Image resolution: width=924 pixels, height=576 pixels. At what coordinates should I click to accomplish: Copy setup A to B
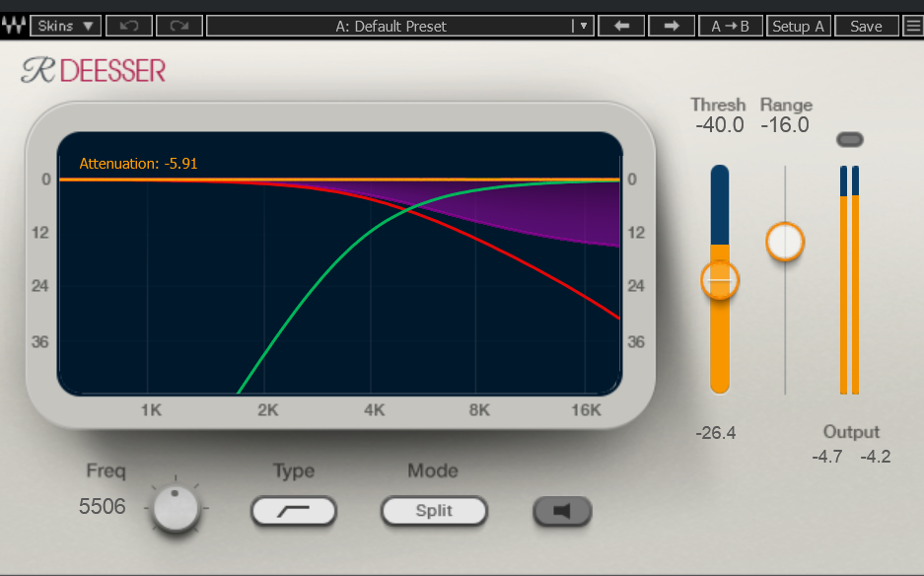[x=730, y=26]
